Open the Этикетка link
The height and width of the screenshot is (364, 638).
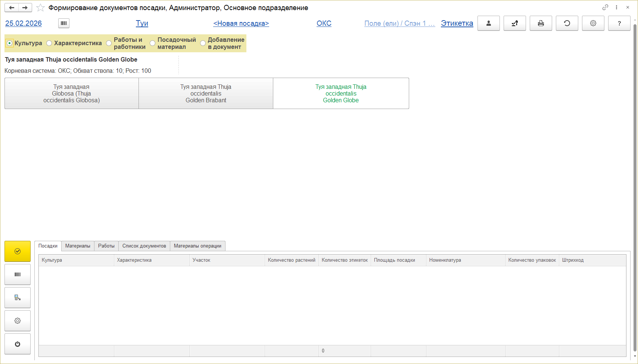457,23
